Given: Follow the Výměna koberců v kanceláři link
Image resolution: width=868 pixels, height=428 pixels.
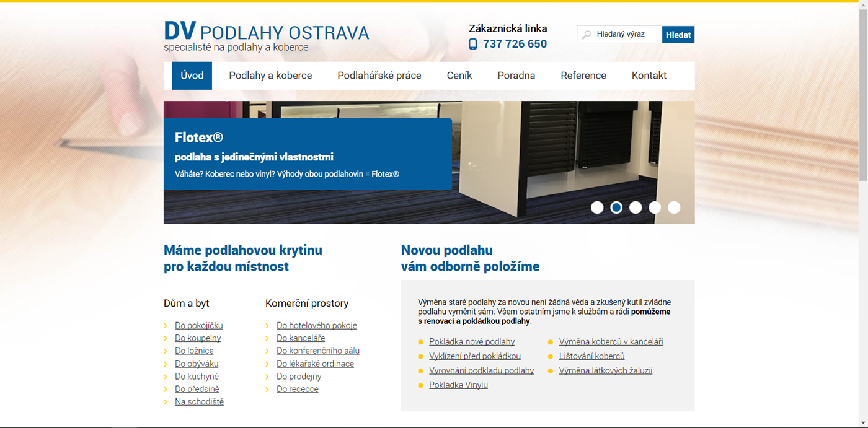Looking at the screenshot, I should coord(611,341).
